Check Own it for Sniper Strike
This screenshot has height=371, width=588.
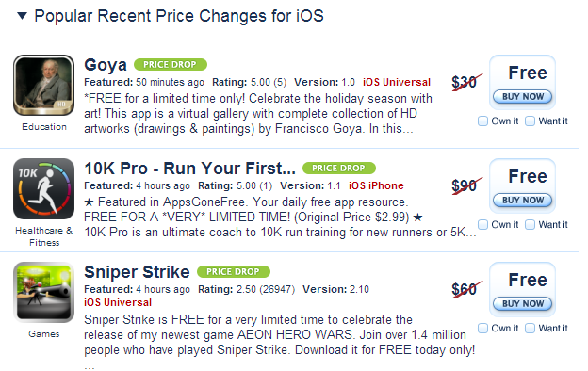482,328
